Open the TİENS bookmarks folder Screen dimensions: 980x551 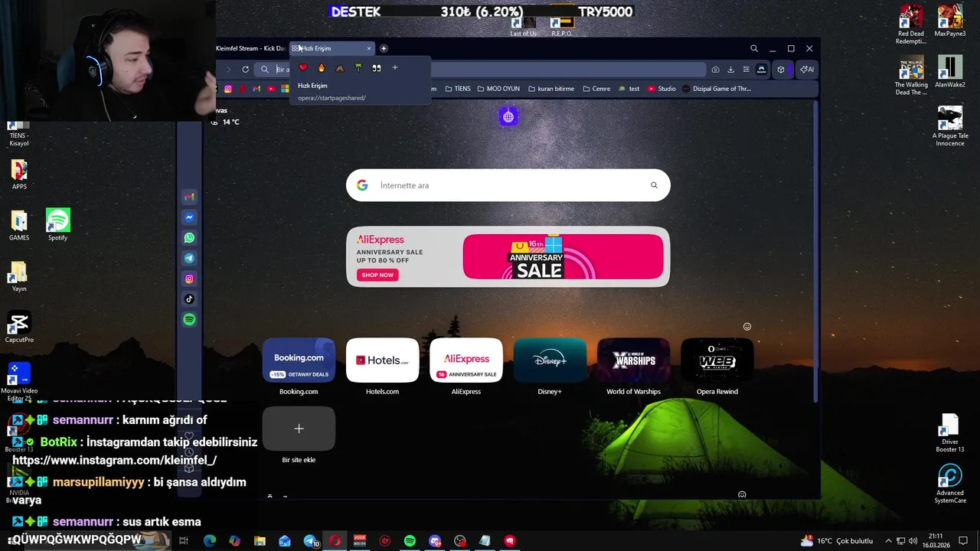click(x=457, y=89)
